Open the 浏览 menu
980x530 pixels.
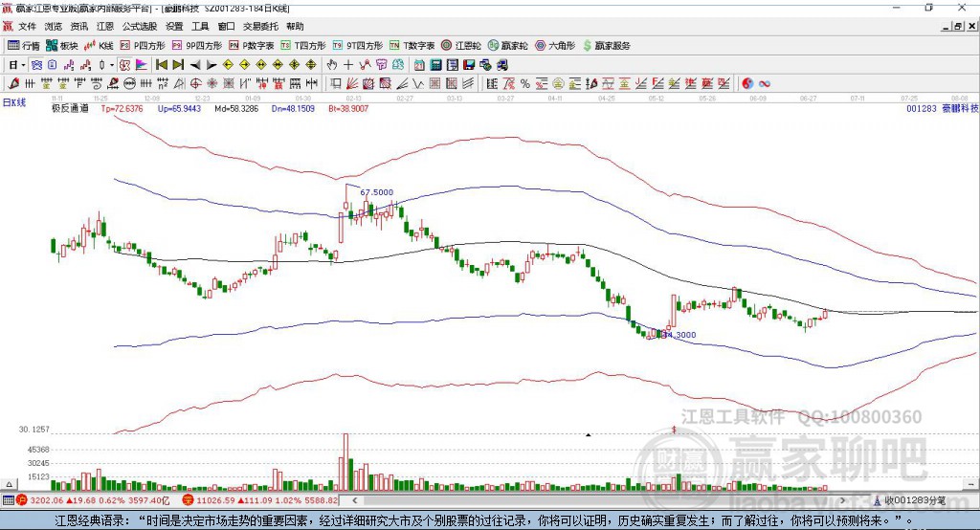click(54, 26)
